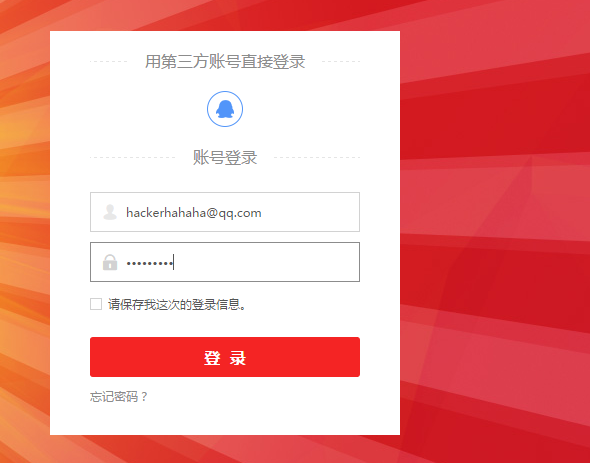Click the 账号登录 section heading
Image resolution: width=590 pixels, height=463 pixels.
pos(225,157)
